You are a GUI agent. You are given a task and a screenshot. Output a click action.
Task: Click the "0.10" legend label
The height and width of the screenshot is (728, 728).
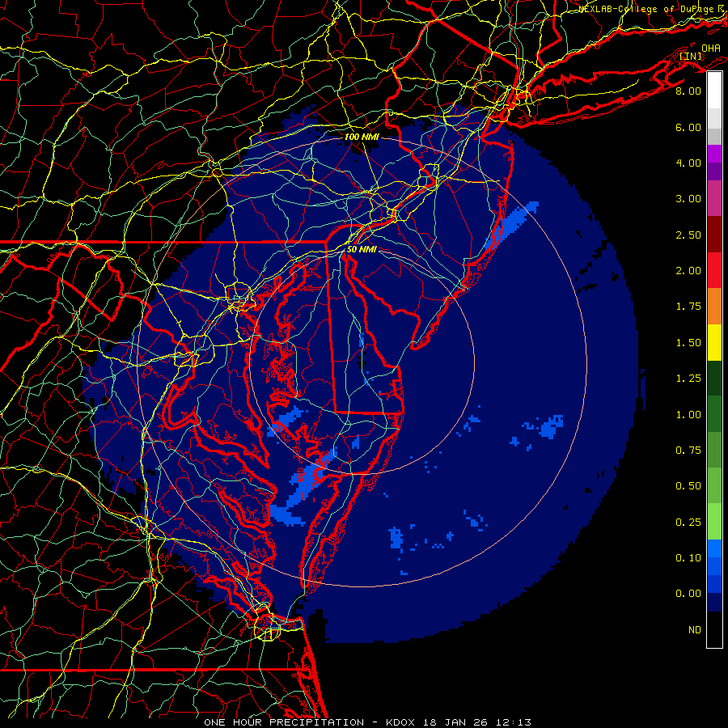pos(688,558)
